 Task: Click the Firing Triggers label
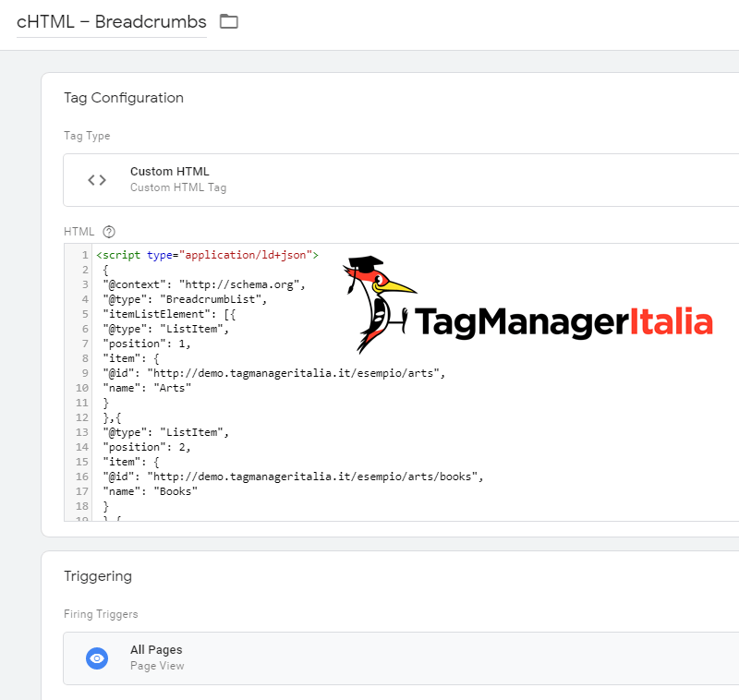point(101,614)
